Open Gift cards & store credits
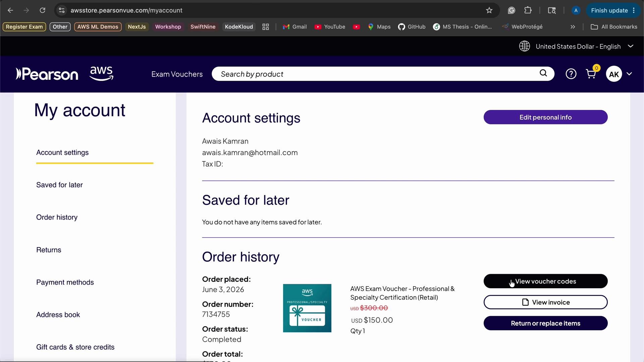Viewport: 644px width, 362px height. (75, 347)
